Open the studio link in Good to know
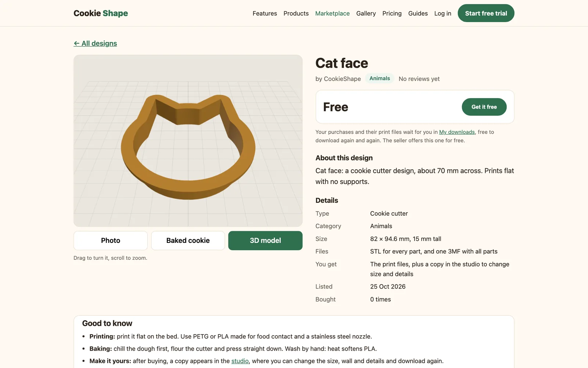588x368 pixels. [240, 361]
